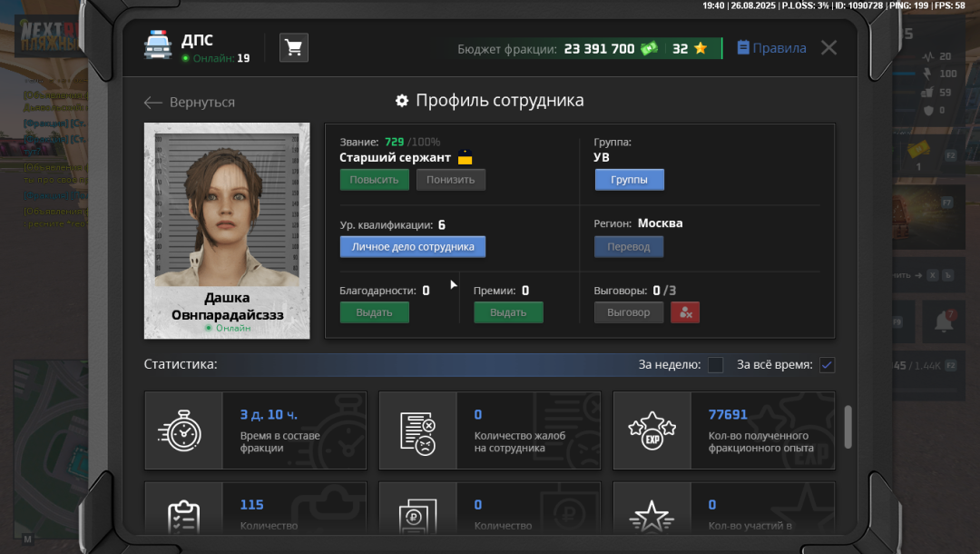This screenshot has width=980, height=554.
Task: Open the Группы button
Action: click(x=629, y=180)
